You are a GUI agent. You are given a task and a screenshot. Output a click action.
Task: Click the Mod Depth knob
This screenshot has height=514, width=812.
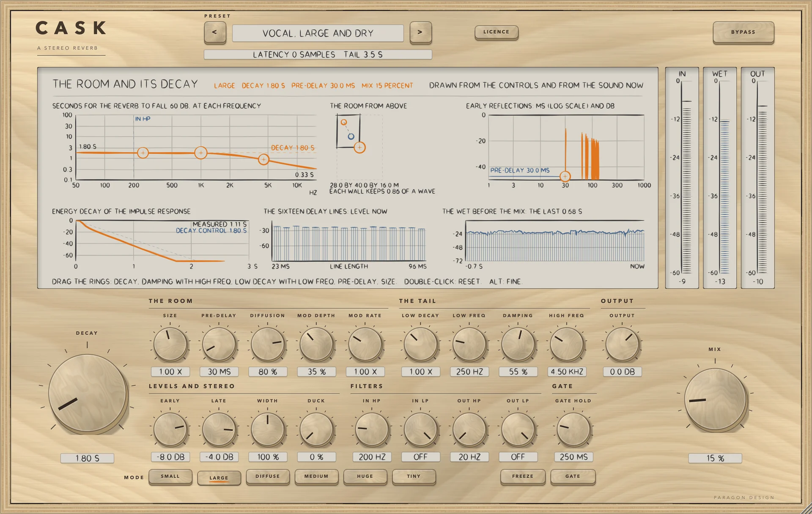click(316, 344)
